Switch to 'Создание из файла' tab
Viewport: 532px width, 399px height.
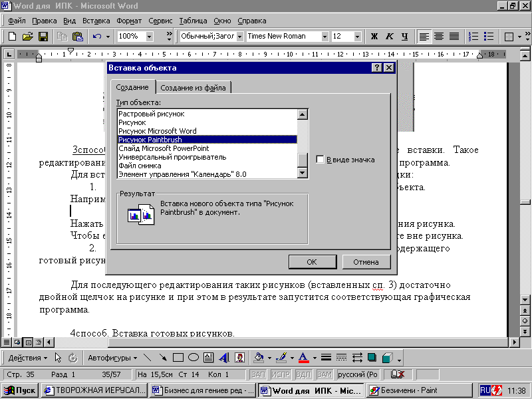[x=193, y=88]
